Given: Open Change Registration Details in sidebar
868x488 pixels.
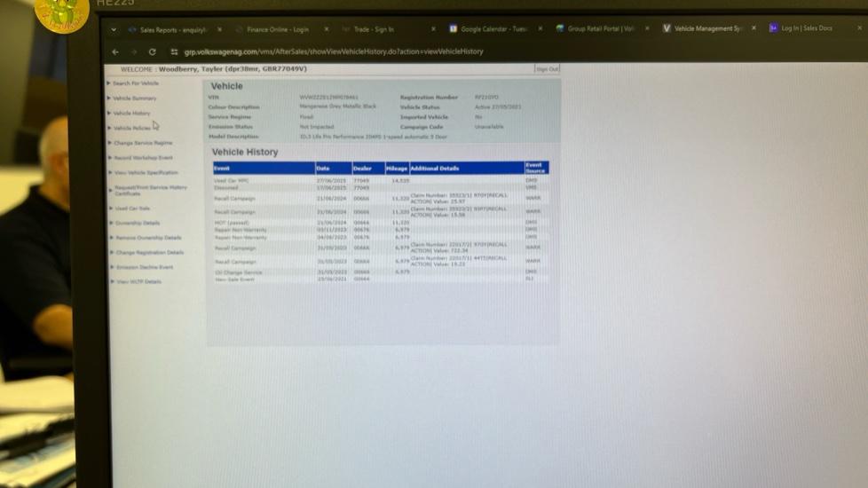Looking at the screenshot, I should pos(150,253).
